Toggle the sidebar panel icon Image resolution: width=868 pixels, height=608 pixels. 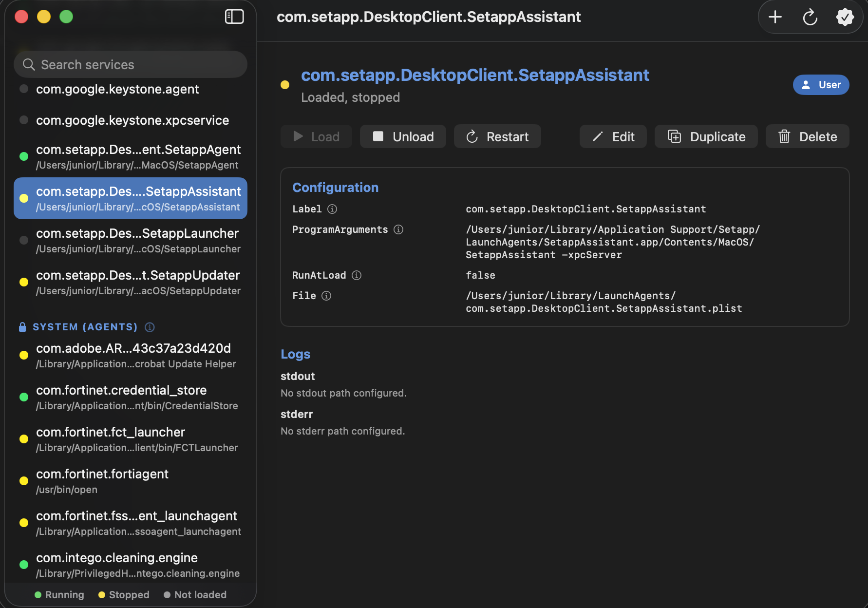click(234, 17)
